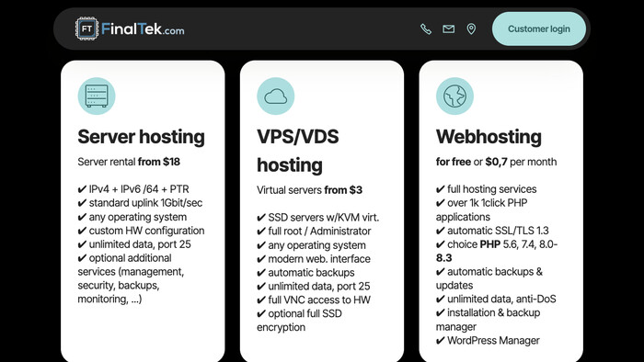Click 'automatic SSL/TLS 1.3' feature line
Image resolution: width=644 pixels, height=362 pixels.
pos(492,231)
